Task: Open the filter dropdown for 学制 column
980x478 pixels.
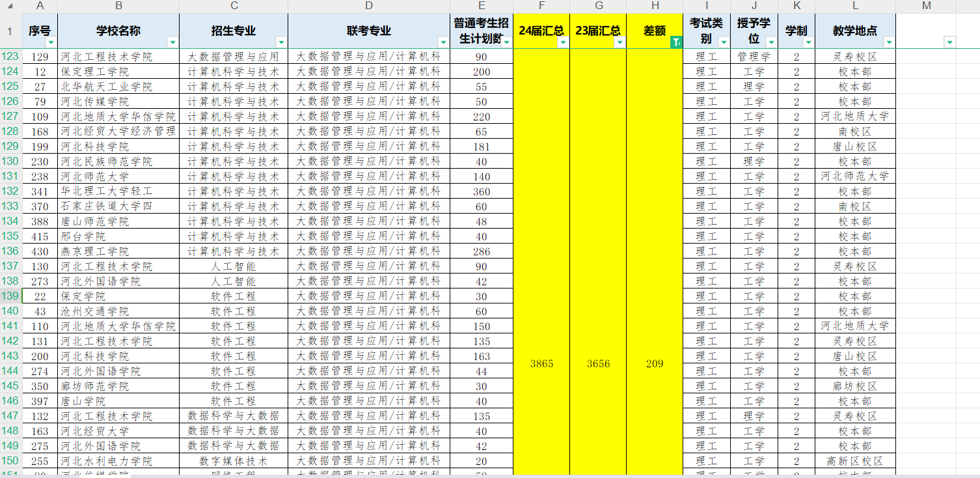Action: pyautogui.click(x=808, y=42)
